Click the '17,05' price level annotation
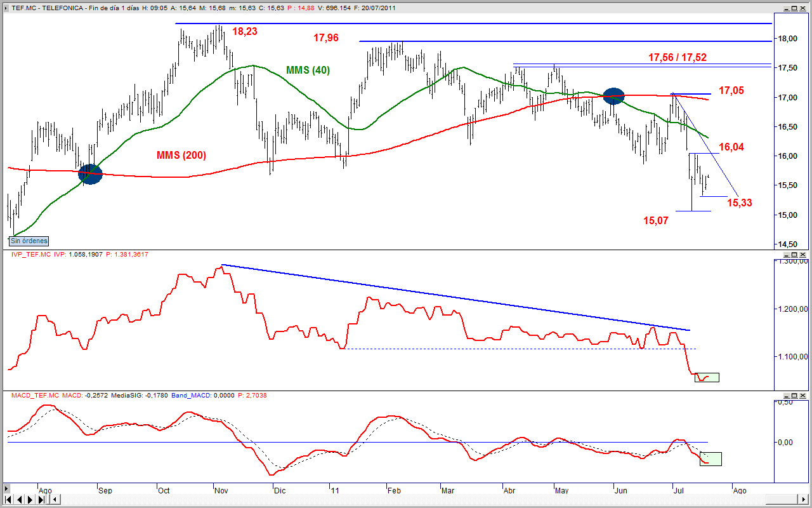This screenshot has width=812, height=508. 731,90
